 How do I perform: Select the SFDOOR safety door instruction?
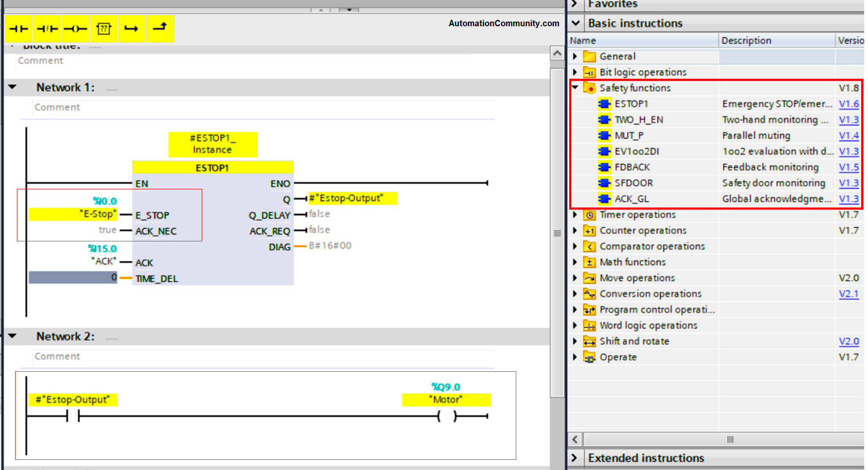pos(634,183)
